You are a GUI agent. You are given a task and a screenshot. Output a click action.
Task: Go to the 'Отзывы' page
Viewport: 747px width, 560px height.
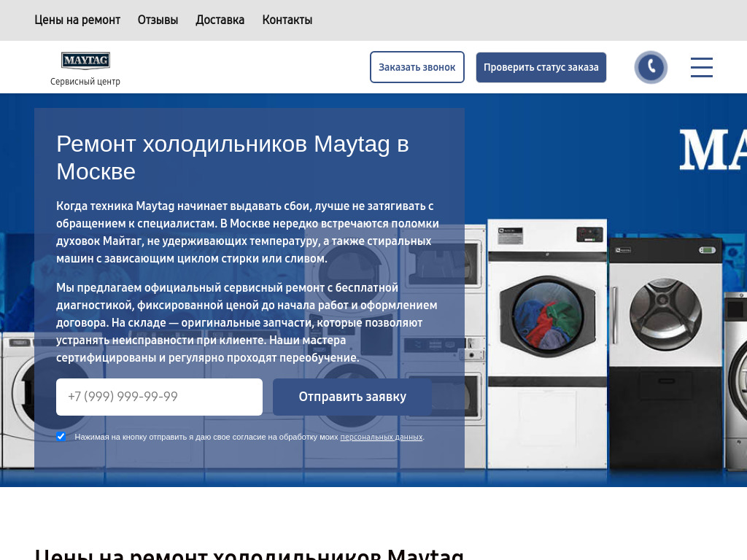(x=158, y=20)
